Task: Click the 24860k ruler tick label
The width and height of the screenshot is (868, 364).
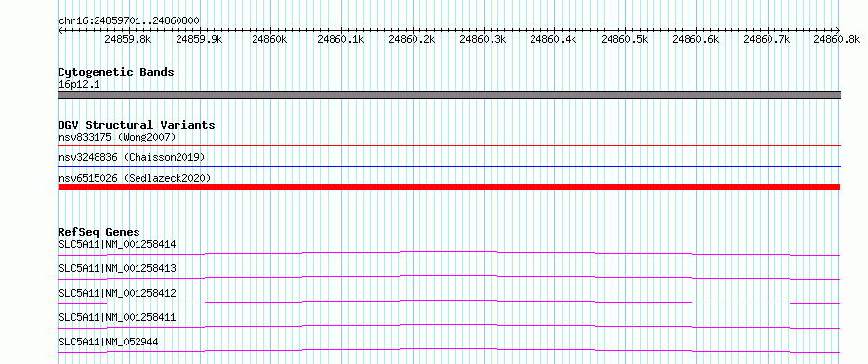Action: (x=269, y=39)
